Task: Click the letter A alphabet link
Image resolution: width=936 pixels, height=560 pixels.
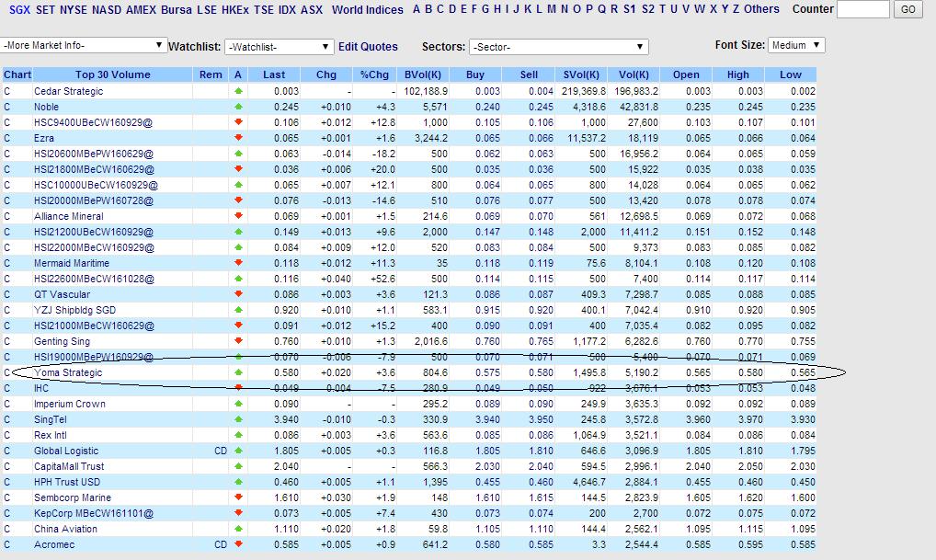Action: coord(417,9)
